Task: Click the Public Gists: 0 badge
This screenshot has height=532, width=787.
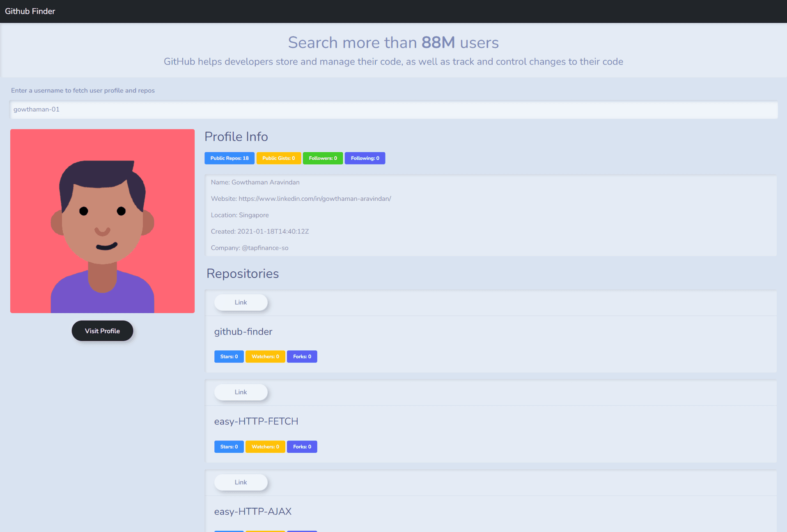Action: tap(278, 158)
